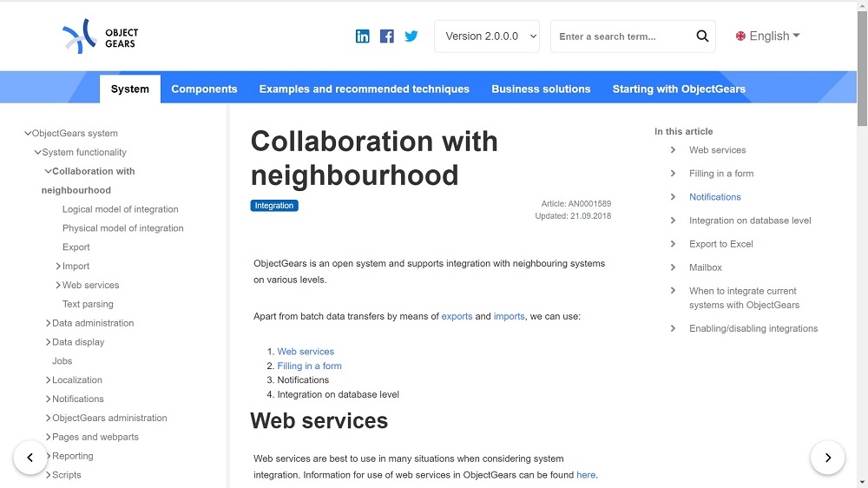
Task: Open Logical model of integration page
Action: [120, 209]
